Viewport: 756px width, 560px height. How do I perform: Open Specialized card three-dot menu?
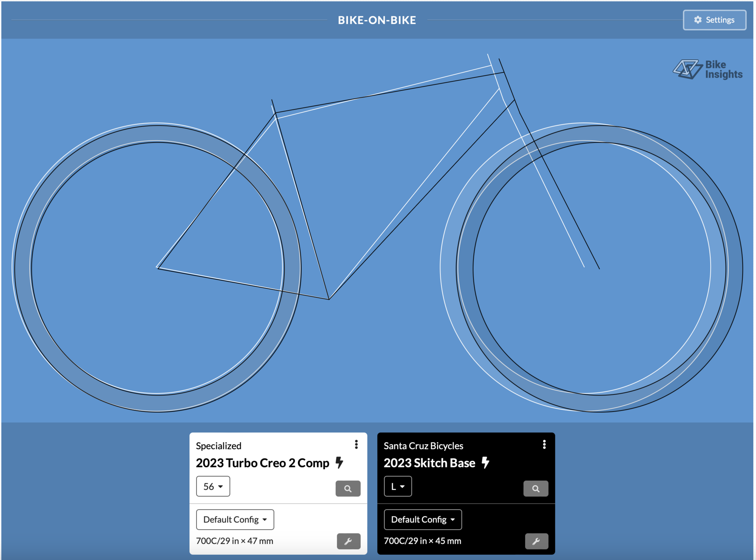pyautogui.click(x=356, y=444)
